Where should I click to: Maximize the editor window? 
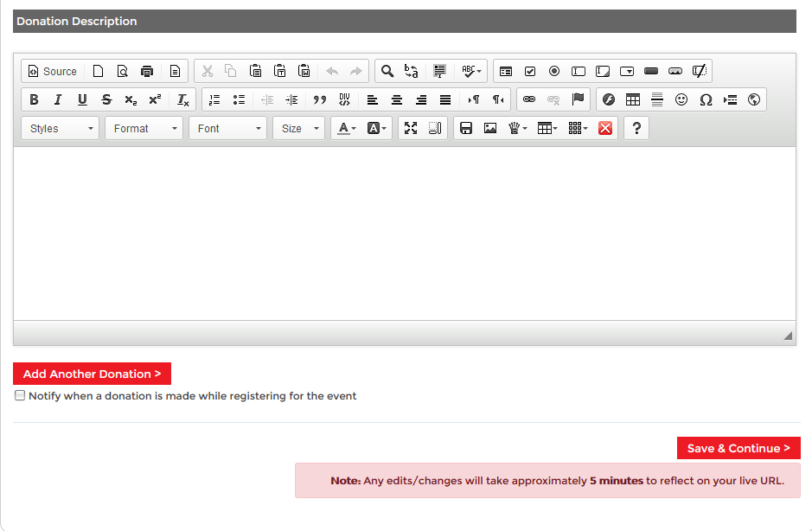point(411,128)
